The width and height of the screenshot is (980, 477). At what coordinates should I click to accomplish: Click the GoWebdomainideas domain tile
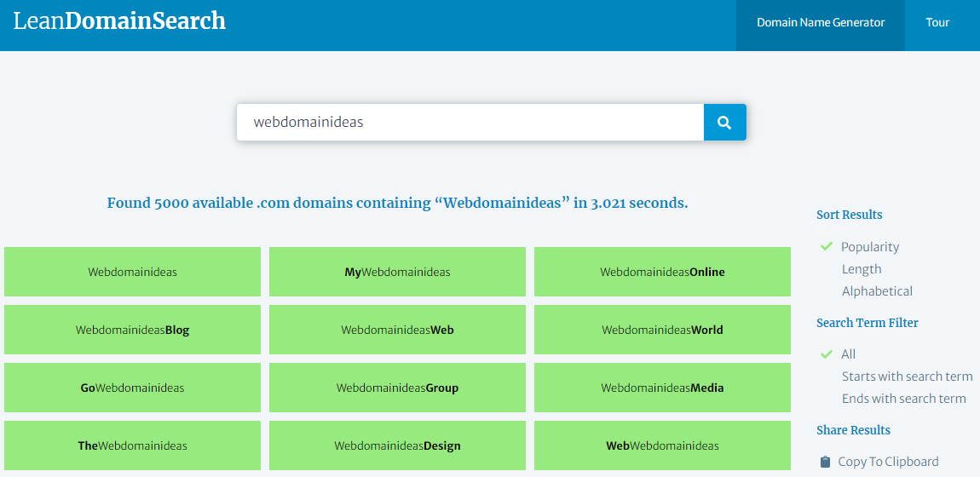(132, 388)
